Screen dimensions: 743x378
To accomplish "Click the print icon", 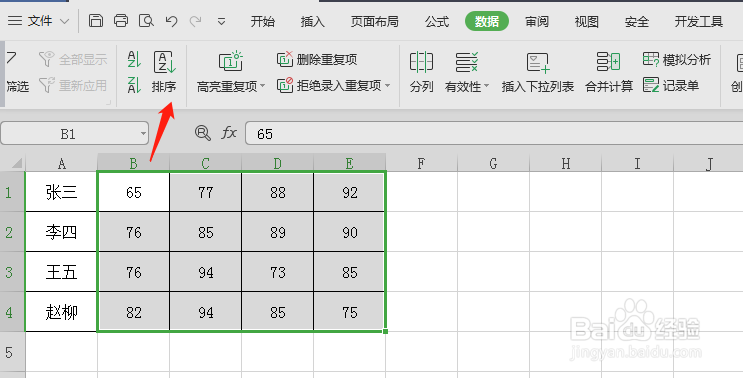I will coord(121,21).
